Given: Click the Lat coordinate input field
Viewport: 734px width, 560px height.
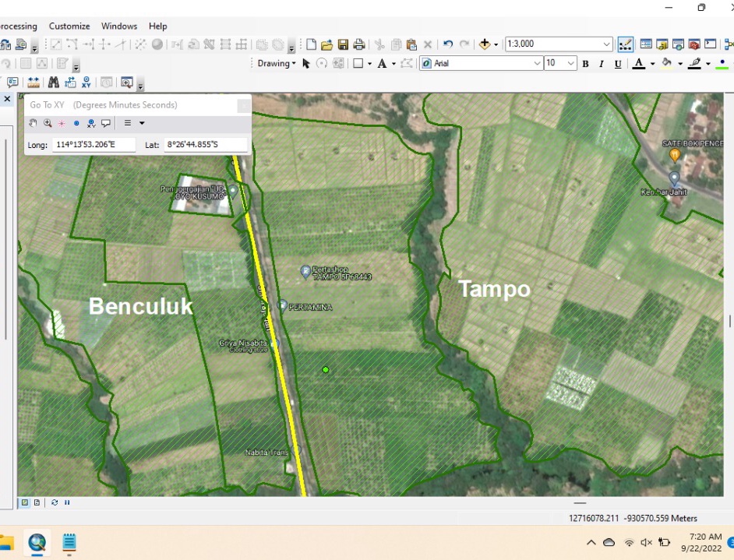Looking at the screenshot, I should pyautogui.click(x=206, y=145).
